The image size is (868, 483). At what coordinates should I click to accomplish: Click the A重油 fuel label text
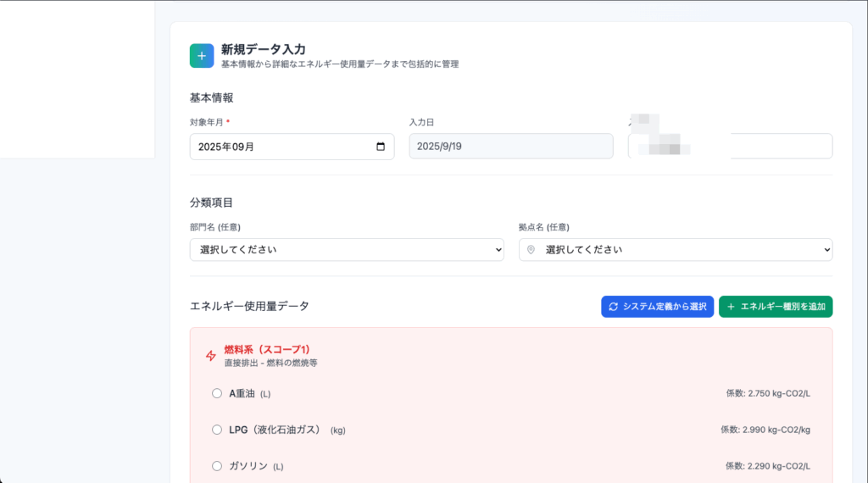tap(242, 393)
